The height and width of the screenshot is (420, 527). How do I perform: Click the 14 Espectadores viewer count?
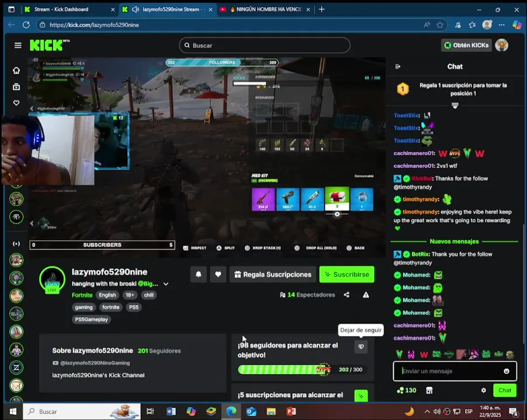coord(308,295)
